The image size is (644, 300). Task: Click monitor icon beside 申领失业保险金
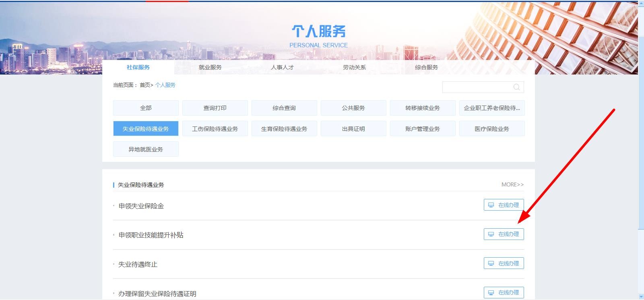[491, 205]
